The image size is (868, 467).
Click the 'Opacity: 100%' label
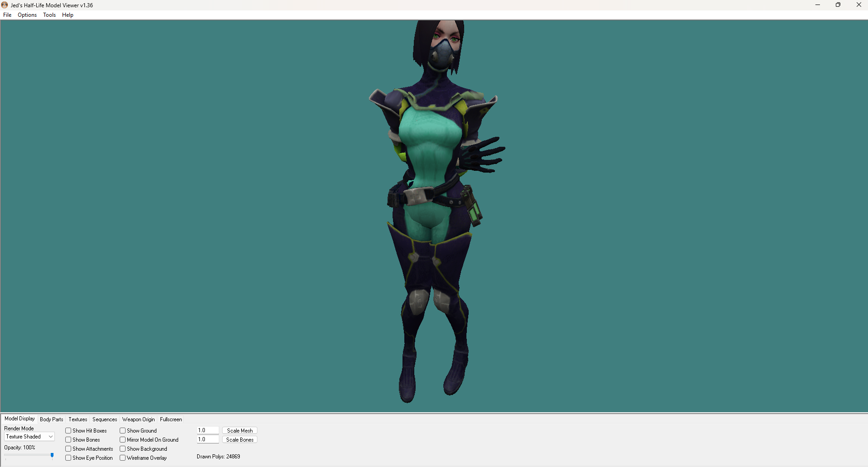[19, 448]
